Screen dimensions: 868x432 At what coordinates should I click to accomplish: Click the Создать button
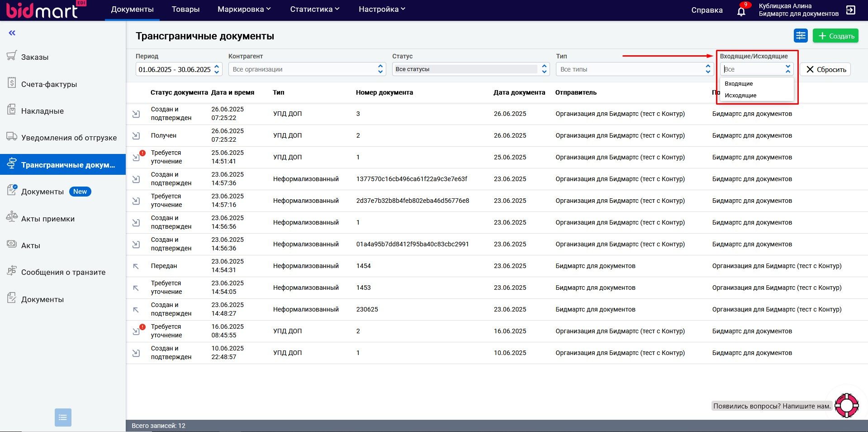(835, 36)
